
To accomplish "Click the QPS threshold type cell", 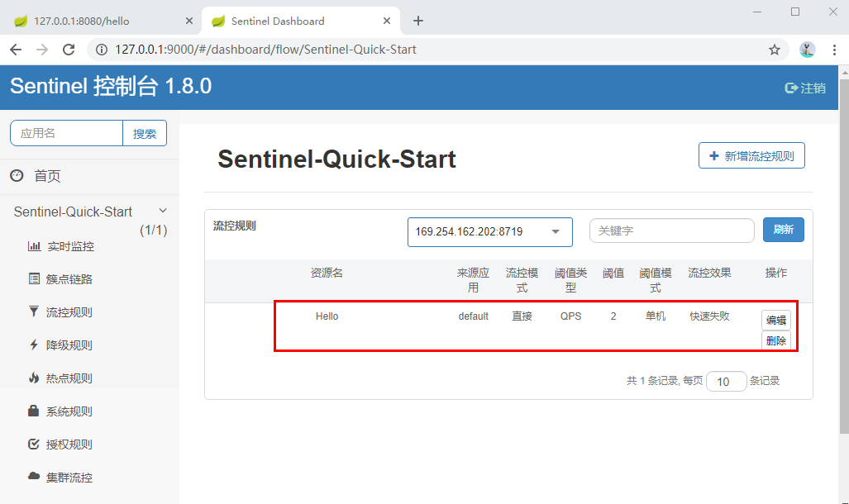I will (x=570, y=316).
